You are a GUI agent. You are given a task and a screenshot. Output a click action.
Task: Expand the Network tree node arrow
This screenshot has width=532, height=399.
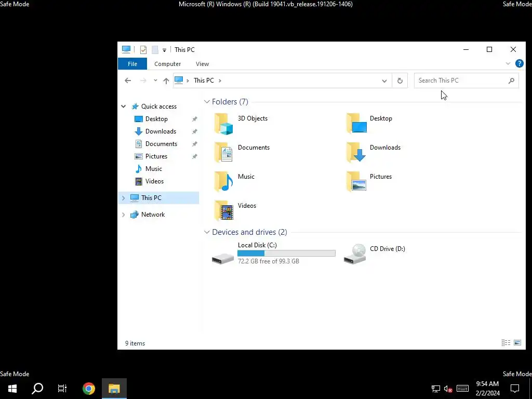(124, 215)
